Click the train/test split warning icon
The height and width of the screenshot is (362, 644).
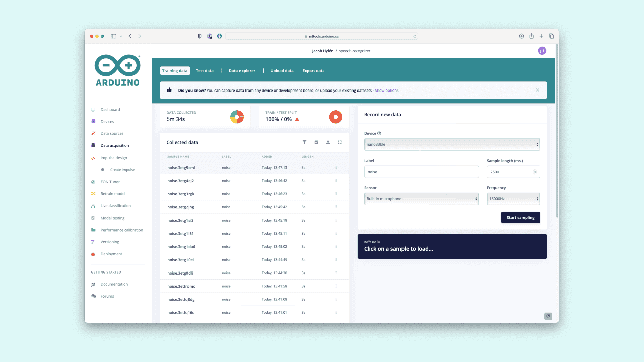(x=297, y=119)
